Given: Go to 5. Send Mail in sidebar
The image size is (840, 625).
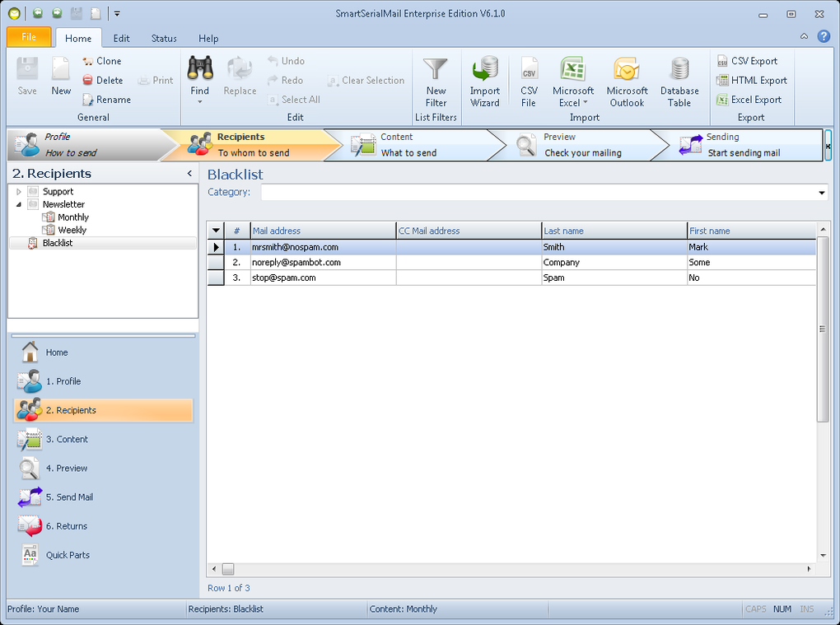Looking at the screenshot, I should coord(56,497).
